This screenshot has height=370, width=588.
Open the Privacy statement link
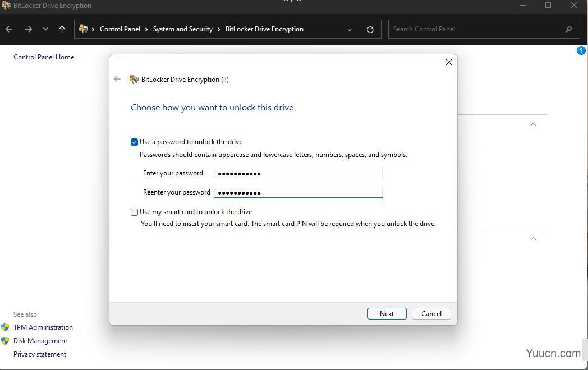40,354
